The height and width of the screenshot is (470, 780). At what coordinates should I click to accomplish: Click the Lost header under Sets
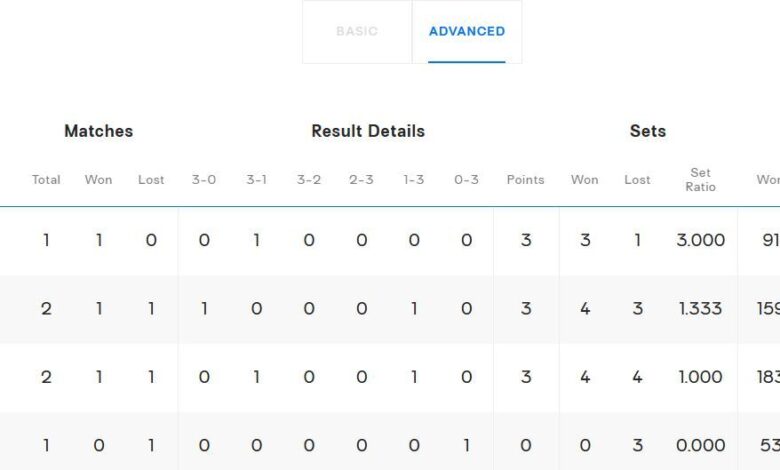[637, 180]
